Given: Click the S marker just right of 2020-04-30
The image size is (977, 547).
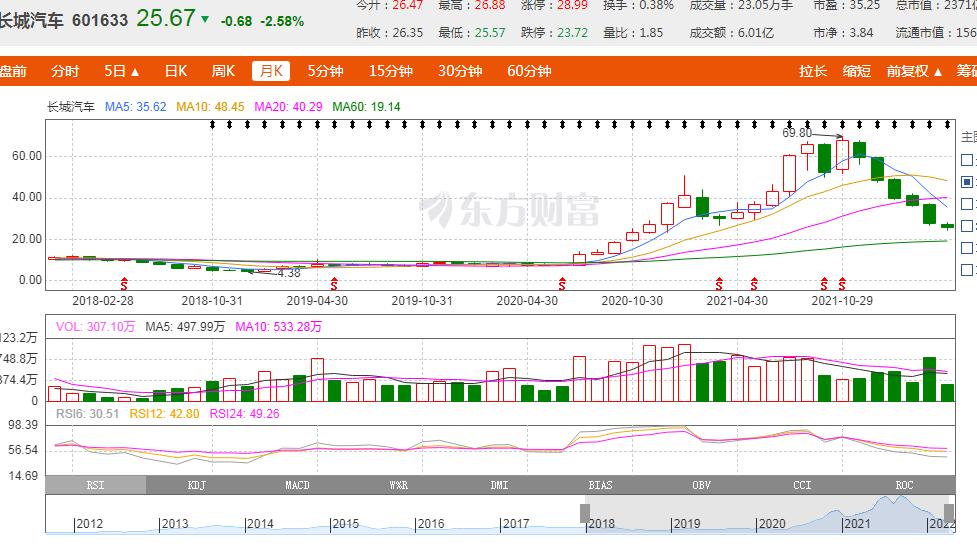Looking at the screenshot, I should [x=562, y=285].
